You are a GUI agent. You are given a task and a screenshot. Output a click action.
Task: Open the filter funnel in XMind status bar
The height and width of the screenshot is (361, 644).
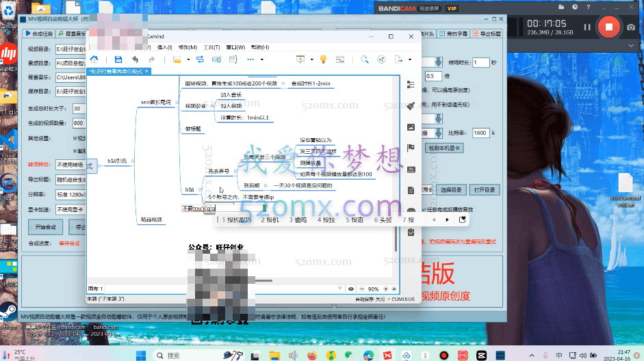(x=340, y=289)
